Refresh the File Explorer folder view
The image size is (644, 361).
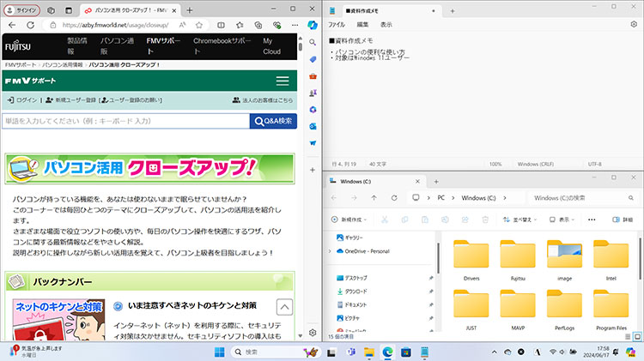click(x=394, y=198)
